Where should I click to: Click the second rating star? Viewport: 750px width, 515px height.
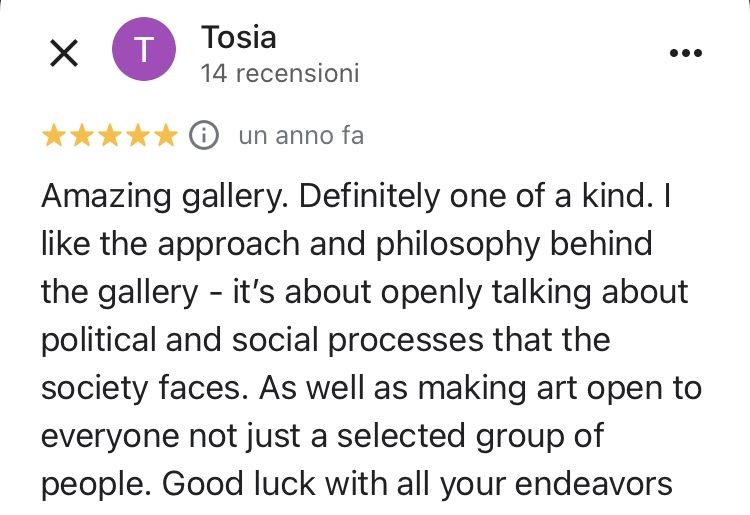[82, 135]
